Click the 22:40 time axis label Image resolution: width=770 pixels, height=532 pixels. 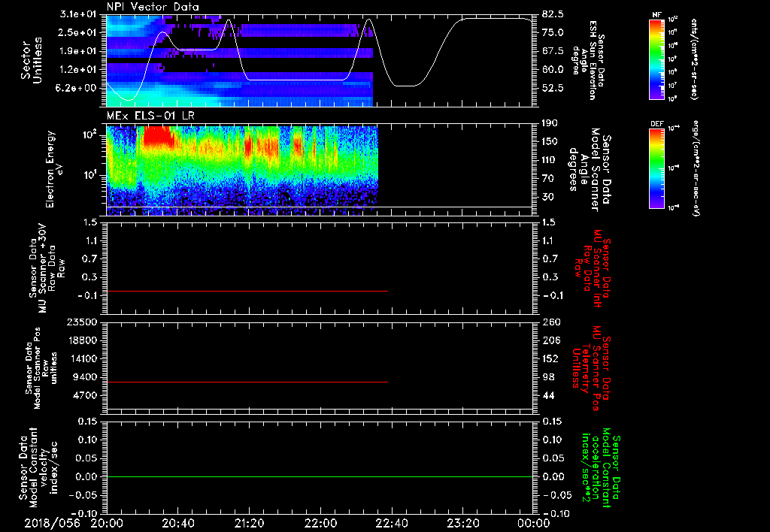pos(391,523)
